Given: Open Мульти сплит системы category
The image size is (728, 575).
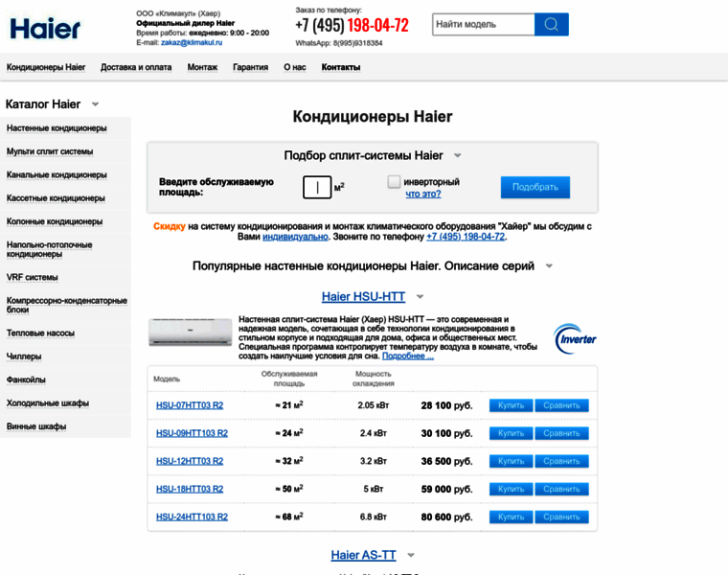Looking at the screenshot, I should tap(50, 151).
